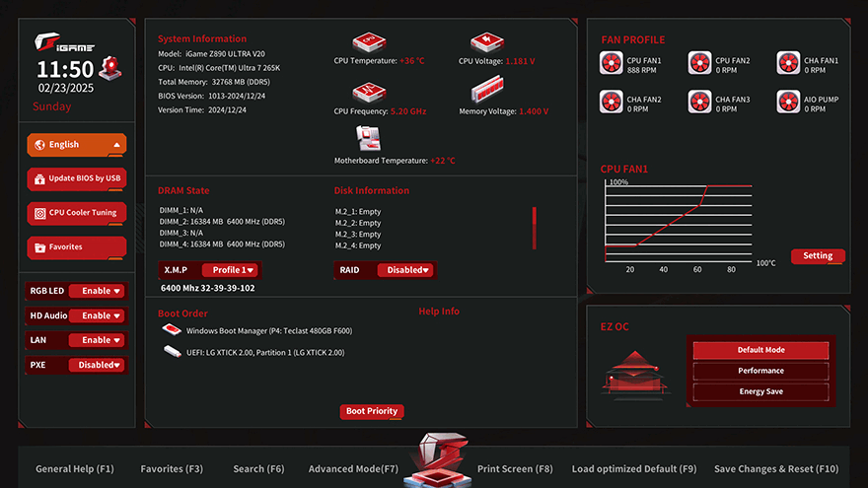868x488 pixels.
Task: Click the Motherboard Temperature icon
Action: (368, 137)
